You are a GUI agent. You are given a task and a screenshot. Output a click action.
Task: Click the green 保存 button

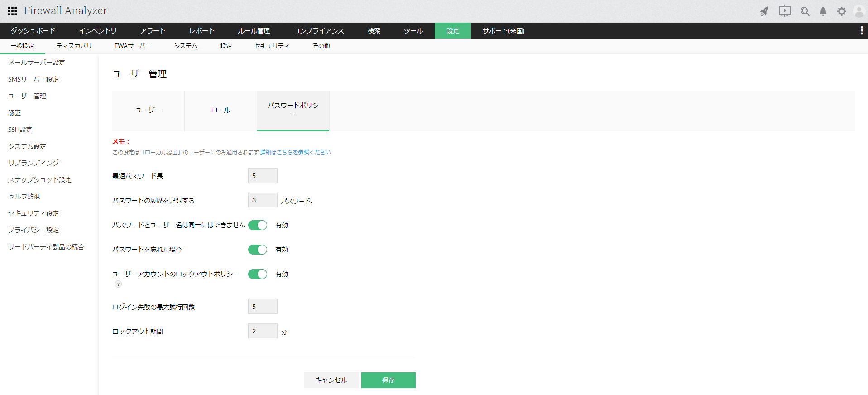388,381
